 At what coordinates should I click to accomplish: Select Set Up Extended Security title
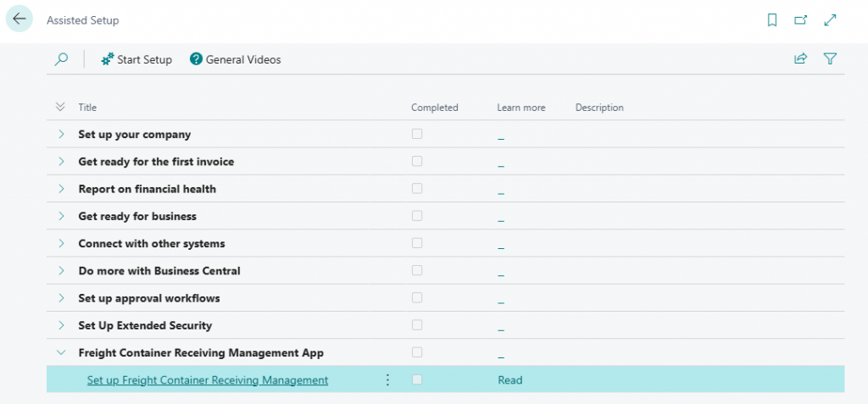[145, 325]
